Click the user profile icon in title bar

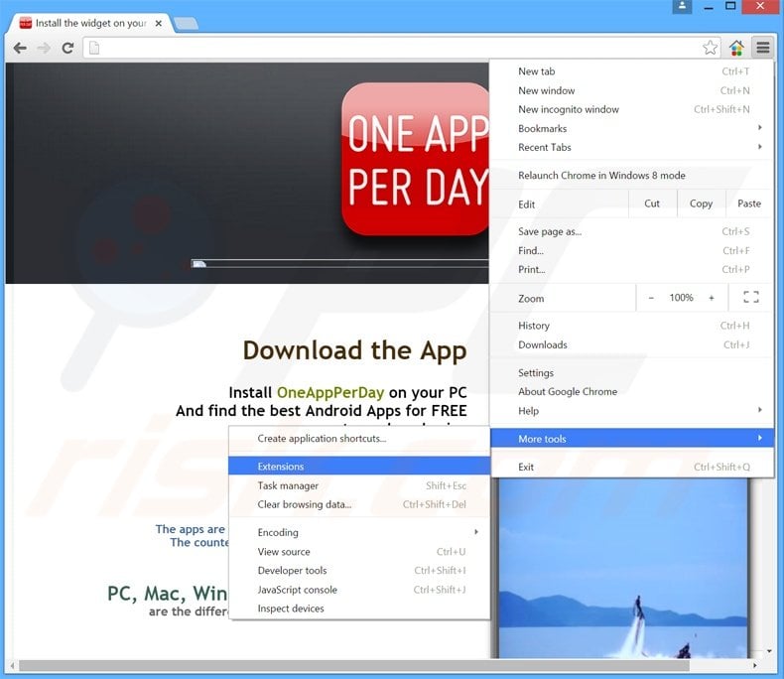(682, 7)
